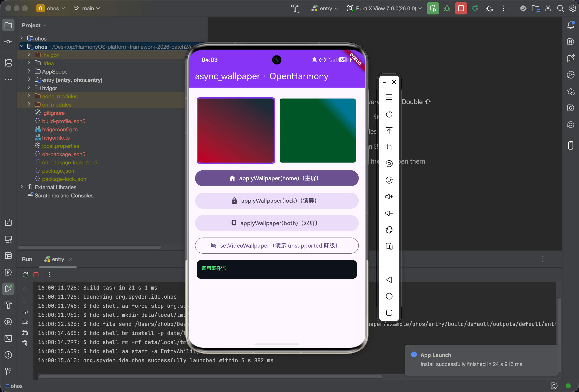Select hvigorfile.ts in project tree

tap(56, 138)
